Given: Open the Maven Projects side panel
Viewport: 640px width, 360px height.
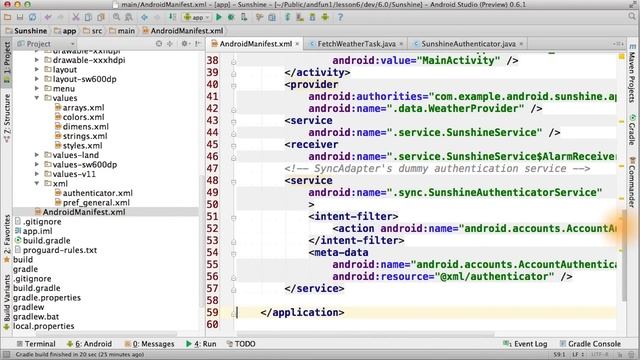Looking at the screenshot, I should (x=632, y=74).
